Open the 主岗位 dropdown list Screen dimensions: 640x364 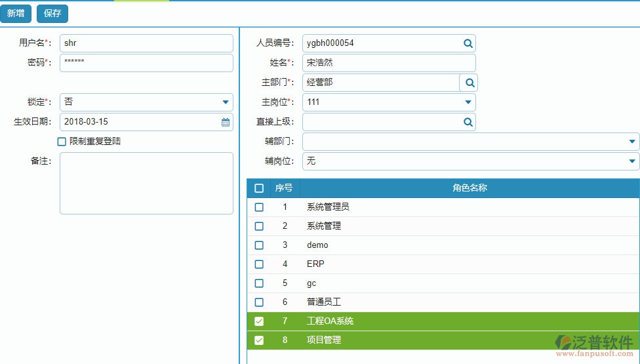[468, 102]
